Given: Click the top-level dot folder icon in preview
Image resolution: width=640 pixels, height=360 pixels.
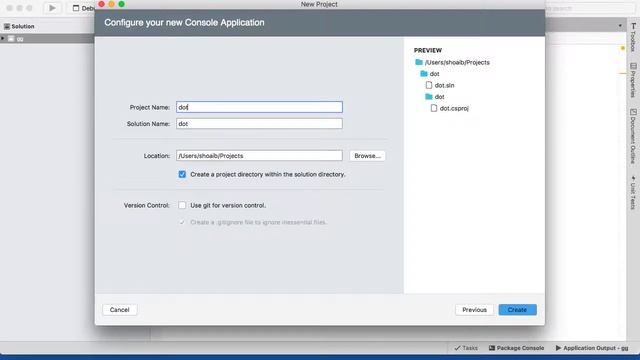Looking at the screenshot, I should pos(424,73).
